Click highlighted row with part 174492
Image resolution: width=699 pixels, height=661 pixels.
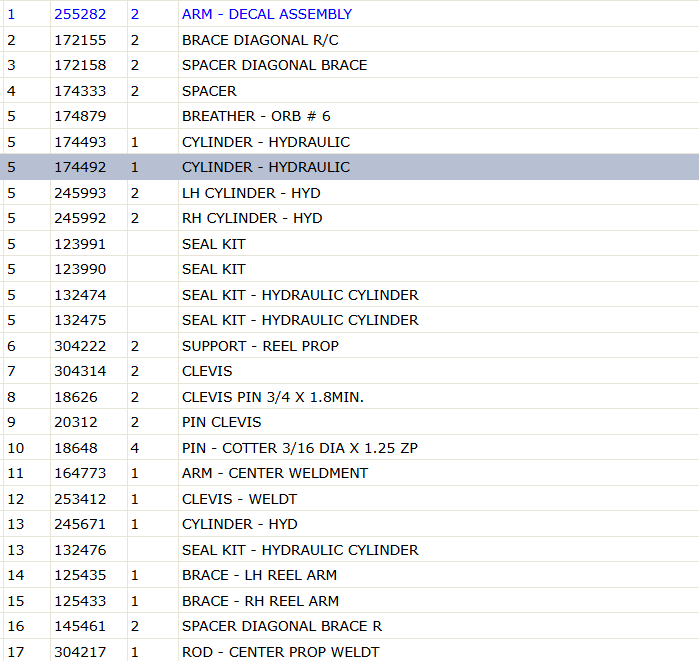350,167
